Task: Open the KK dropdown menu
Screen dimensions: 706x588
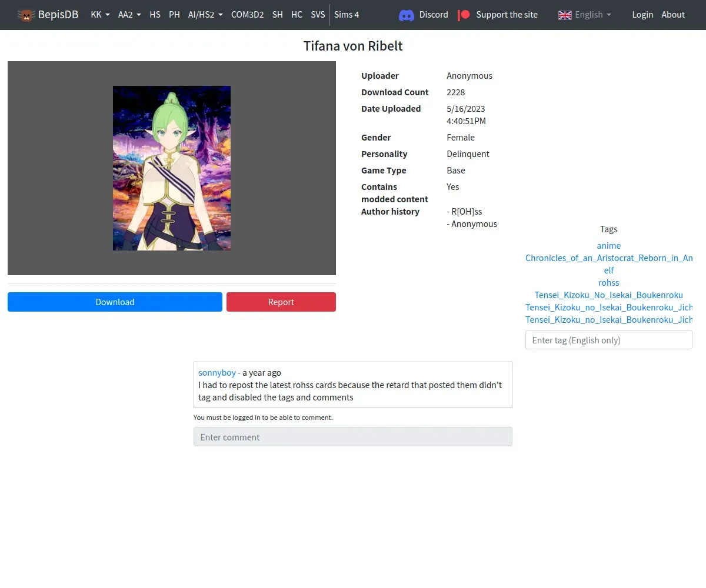Action: coord(100,15)
